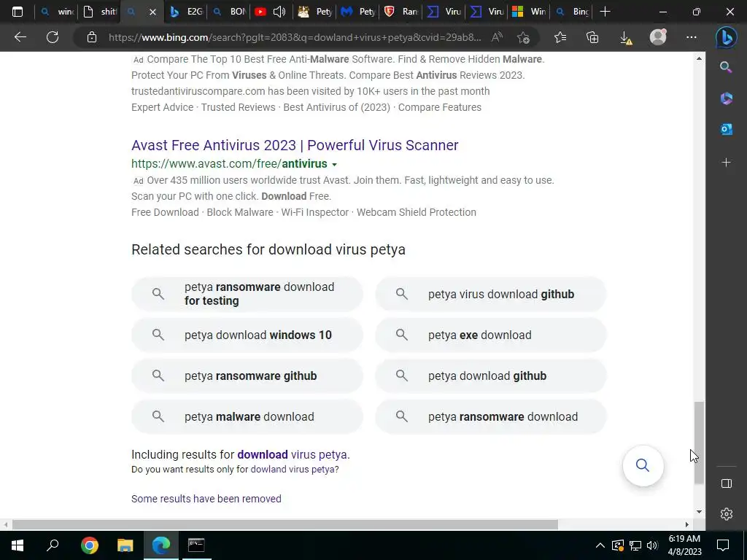
Task: Reload the Bing search page
Action: point(53,37)
